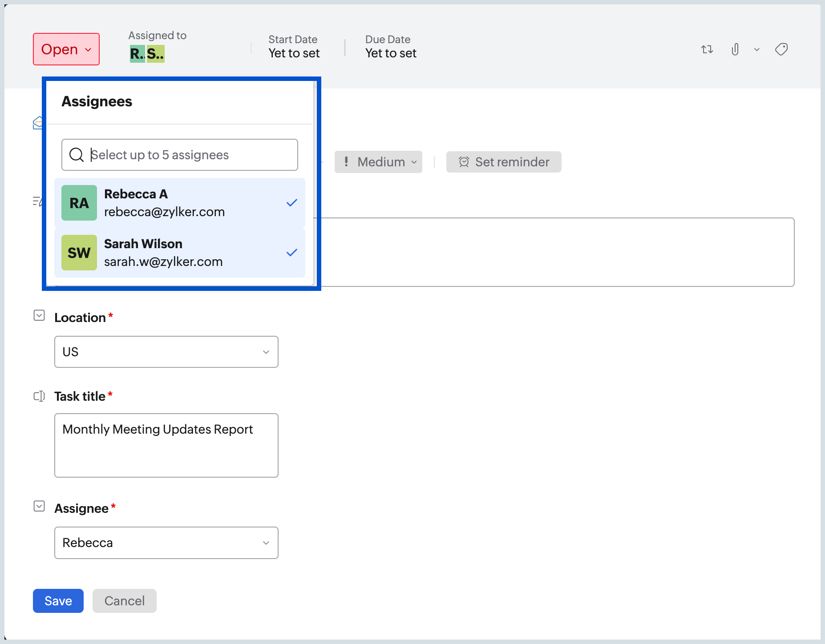Deselect Sarah Wilson from assignees
This screenshot has width=825, height=644.
(x=180, y=253)
